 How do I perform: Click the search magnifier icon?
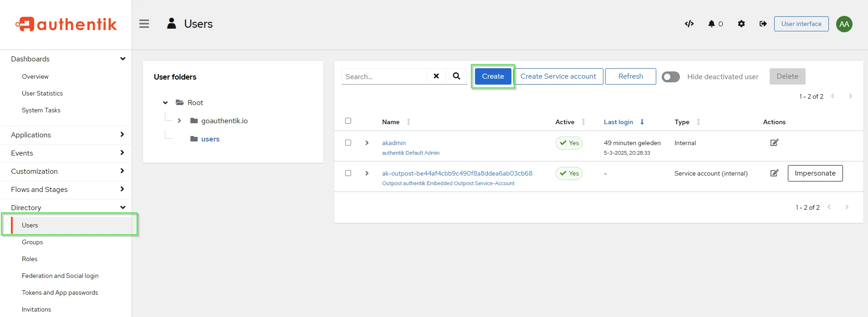point(456,76)
